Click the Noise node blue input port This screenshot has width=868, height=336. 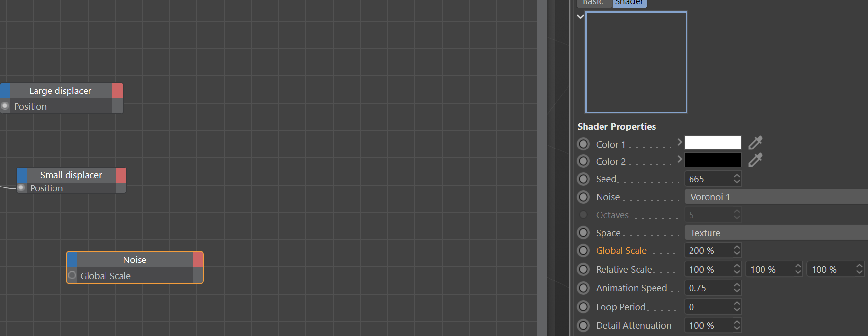(x=72, y=259)
